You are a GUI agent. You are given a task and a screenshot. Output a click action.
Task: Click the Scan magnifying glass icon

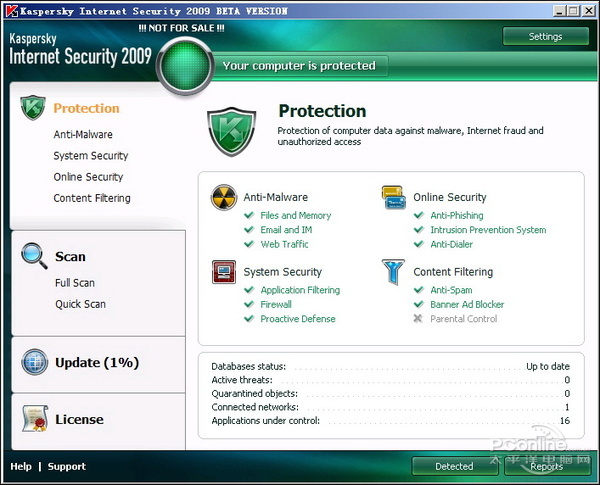pos(34,256)
